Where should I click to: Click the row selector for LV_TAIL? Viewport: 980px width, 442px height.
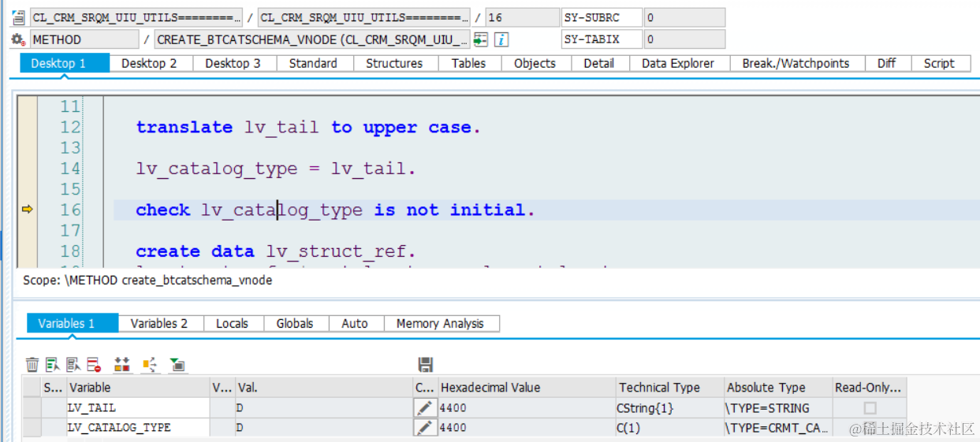coord(32,408)
